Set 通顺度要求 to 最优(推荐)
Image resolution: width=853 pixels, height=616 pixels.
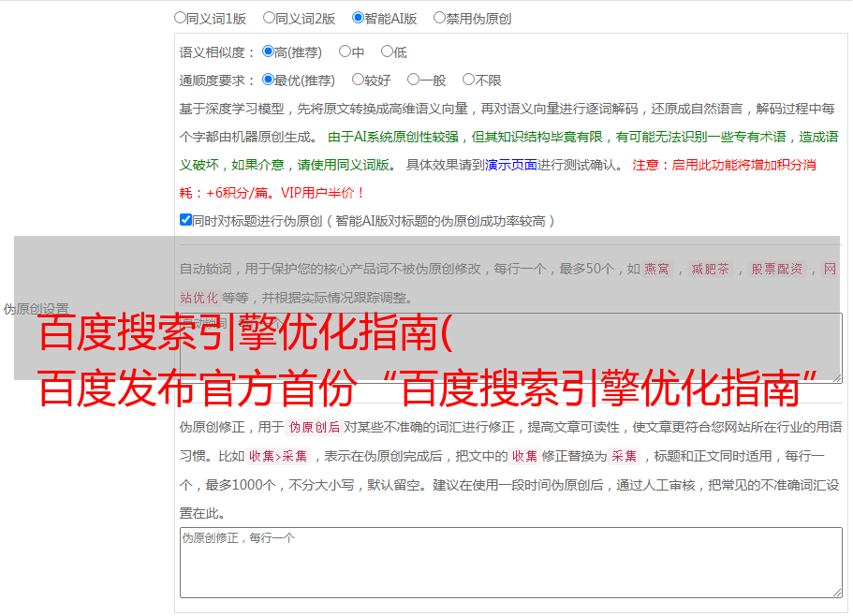pyautogui.click(x=268, y=80)
